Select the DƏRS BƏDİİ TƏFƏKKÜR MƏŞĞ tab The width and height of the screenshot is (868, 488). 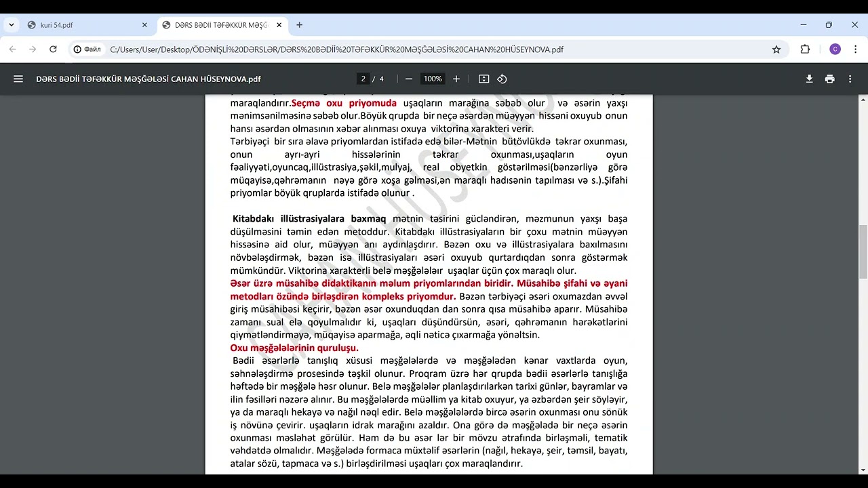coord(222,25)
